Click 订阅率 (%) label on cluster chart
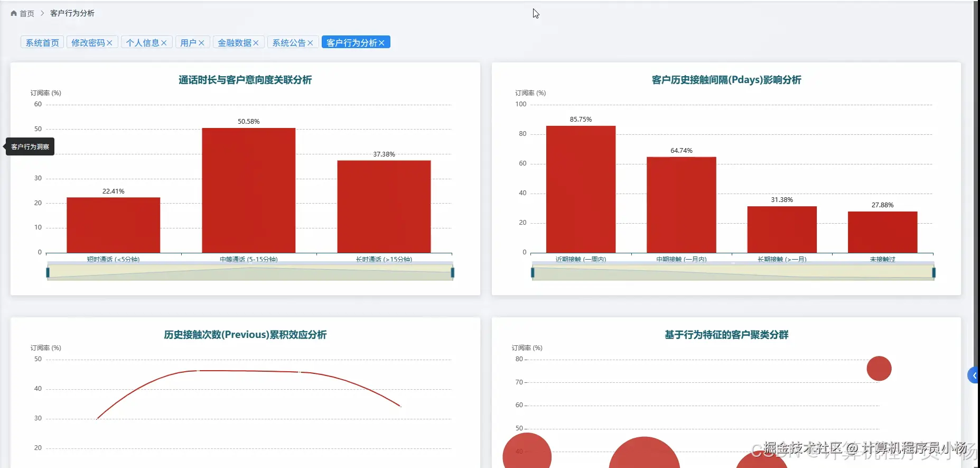This screenshot has height=468, width=980. 527,348
